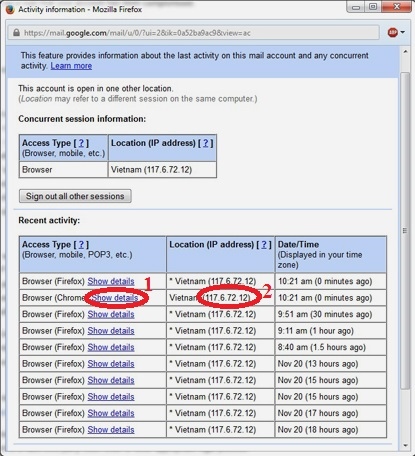This screenshot has width=415, height=456.
Task: Click Sign out all other sessions button
Action: (x=75, y=196)
